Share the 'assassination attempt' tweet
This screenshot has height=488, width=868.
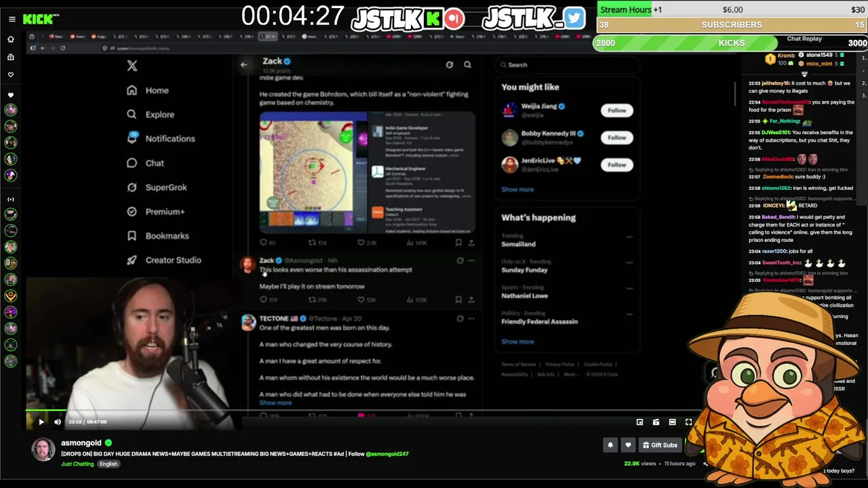coord(471,300)
